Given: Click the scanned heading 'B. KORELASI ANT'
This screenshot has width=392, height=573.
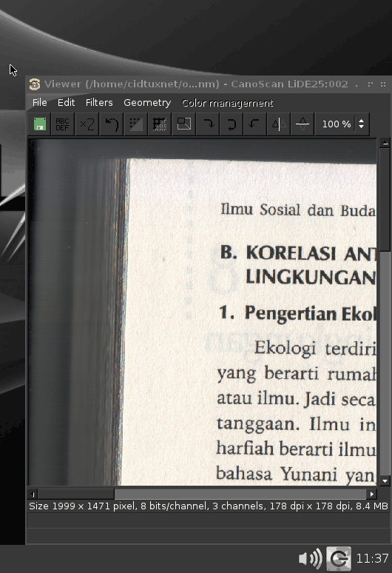Looking at the screenshot, I should [298, 253].
